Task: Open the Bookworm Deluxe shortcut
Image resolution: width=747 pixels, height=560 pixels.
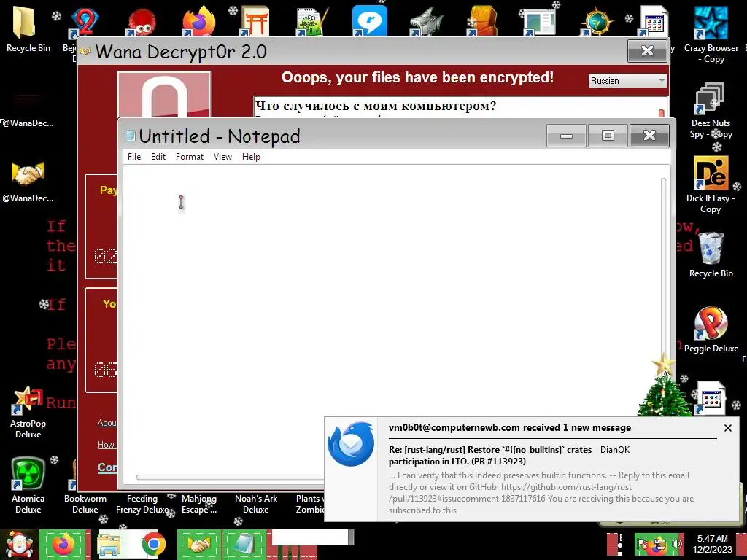Action: point(85,503)
